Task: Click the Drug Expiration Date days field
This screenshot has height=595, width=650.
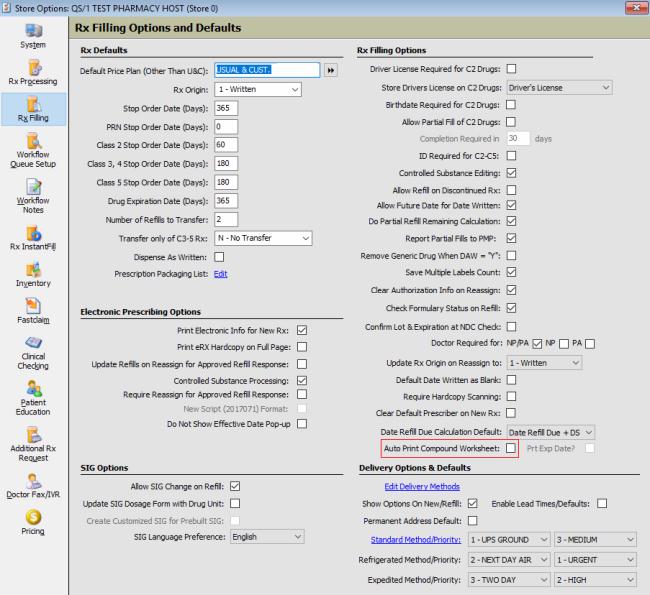Action: (x=226, y=201)
